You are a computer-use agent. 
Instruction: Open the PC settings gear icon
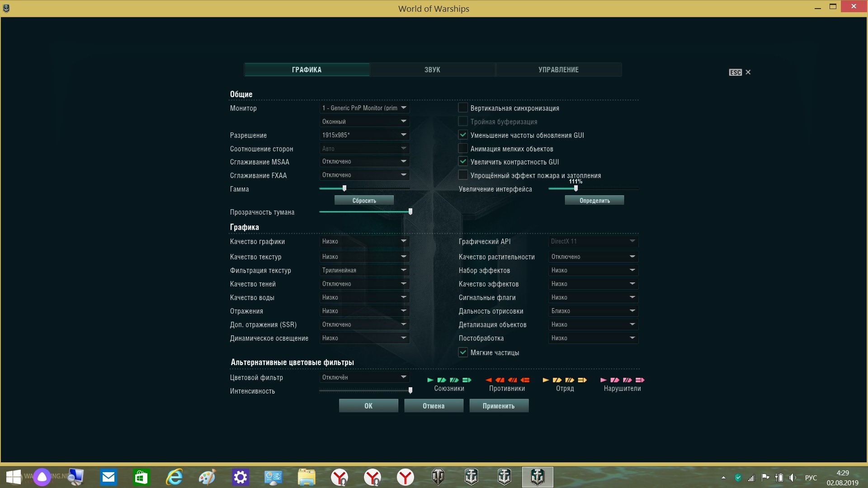click(x=240, y=477)
